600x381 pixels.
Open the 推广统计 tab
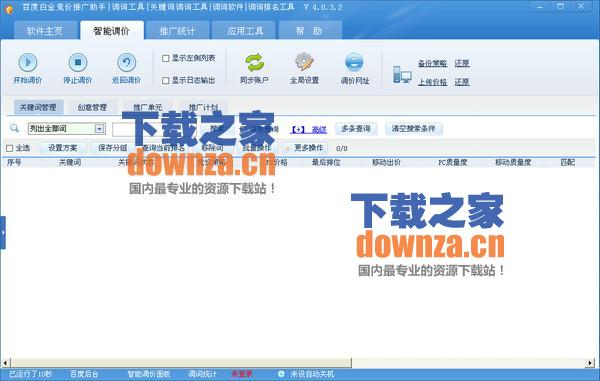coord(178,31)
